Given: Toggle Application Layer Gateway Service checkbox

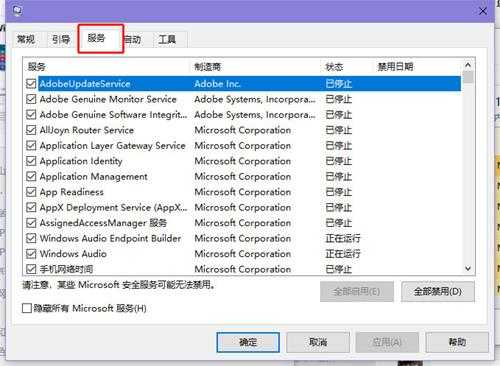Looking at the screenshot, I should pyautogui.click(x=31, y=145).
